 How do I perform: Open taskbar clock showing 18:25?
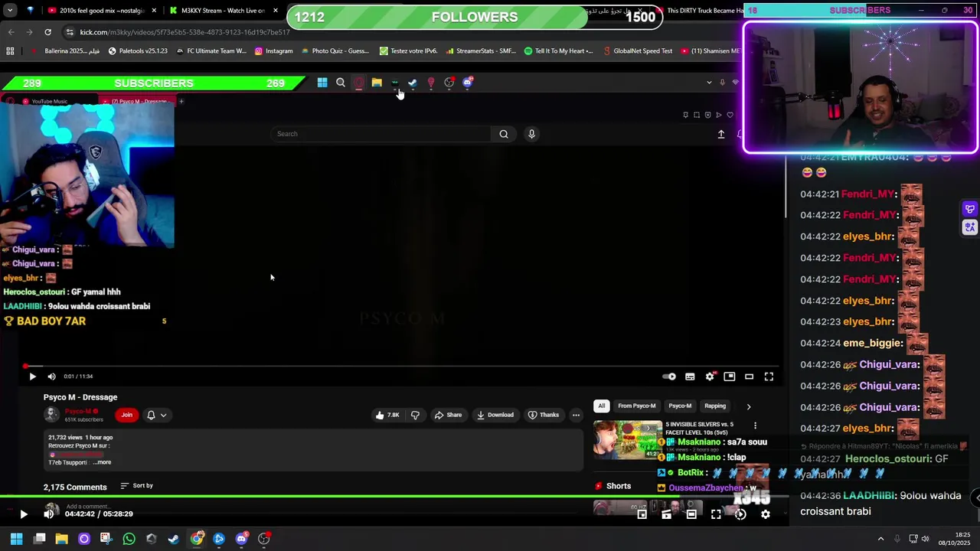coord(955,539)
